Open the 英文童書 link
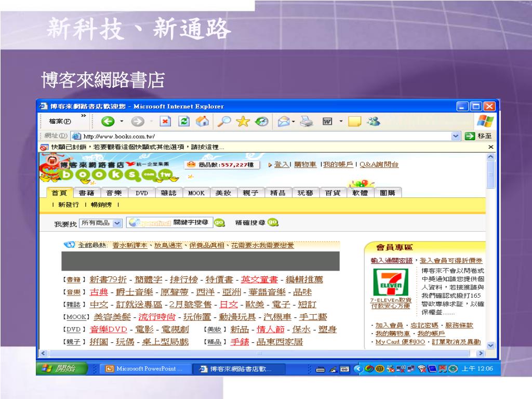This screenshot has width=532, height=399. (x=260, y=280)
